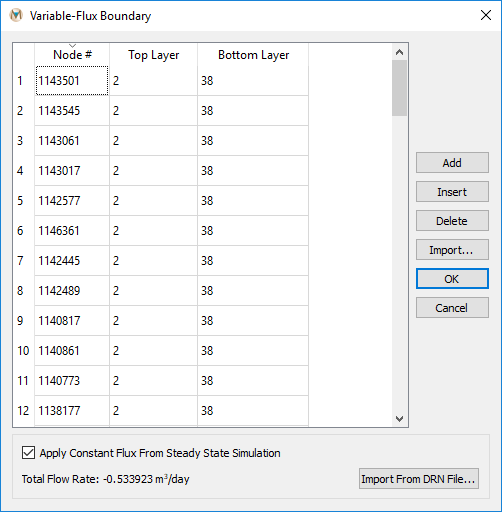Click Bottom Layer cell in row 1143545
Screen dimensions: 502x512
point(253,111)
